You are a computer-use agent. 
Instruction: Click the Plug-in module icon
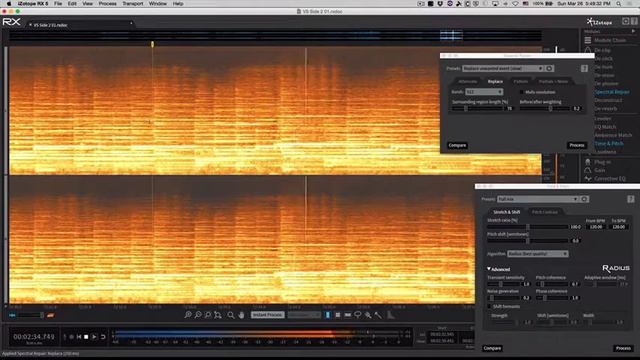587,162
